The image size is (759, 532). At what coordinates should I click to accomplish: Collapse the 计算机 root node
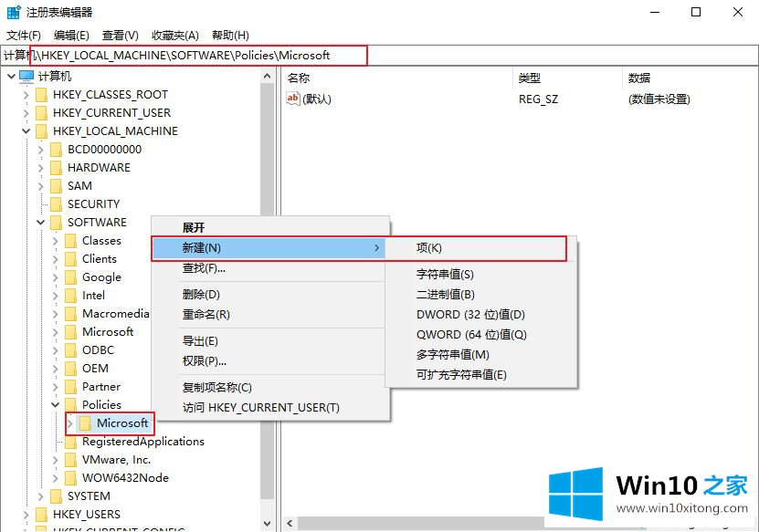11,77
